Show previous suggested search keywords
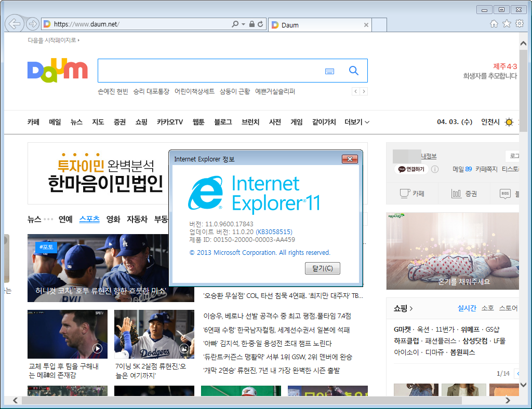Viewport: 532px width, 409px height. (x=355, y=91)
